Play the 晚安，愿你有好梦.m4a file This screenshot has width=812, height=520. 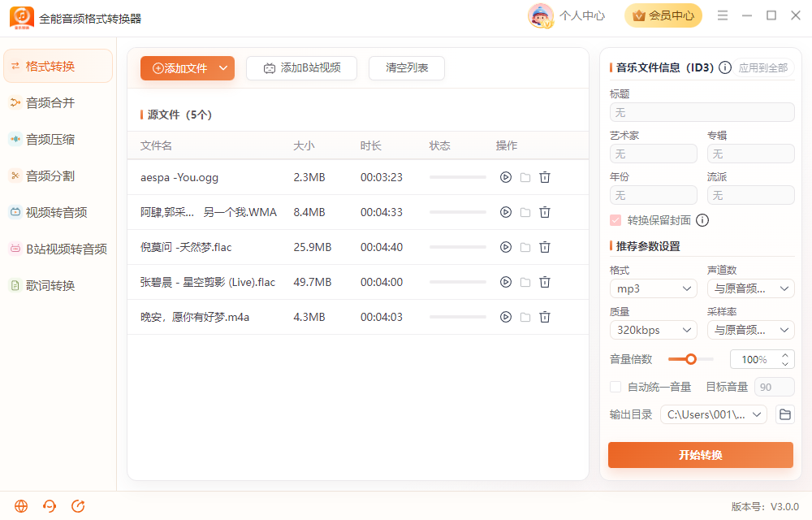tap(505, 317)
